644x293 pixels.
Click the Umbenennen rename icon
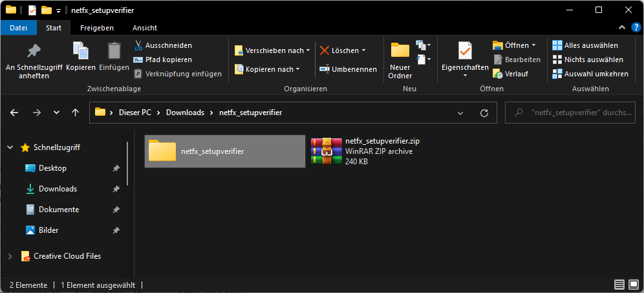(x=325, y=69)
